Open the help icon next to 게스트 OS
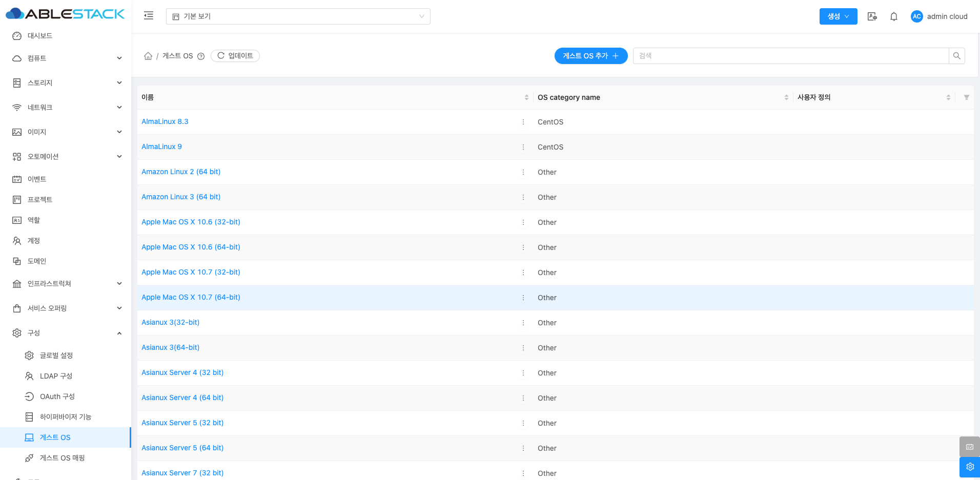980x480 pixels. pyautogui.click(x=201, y=56)
